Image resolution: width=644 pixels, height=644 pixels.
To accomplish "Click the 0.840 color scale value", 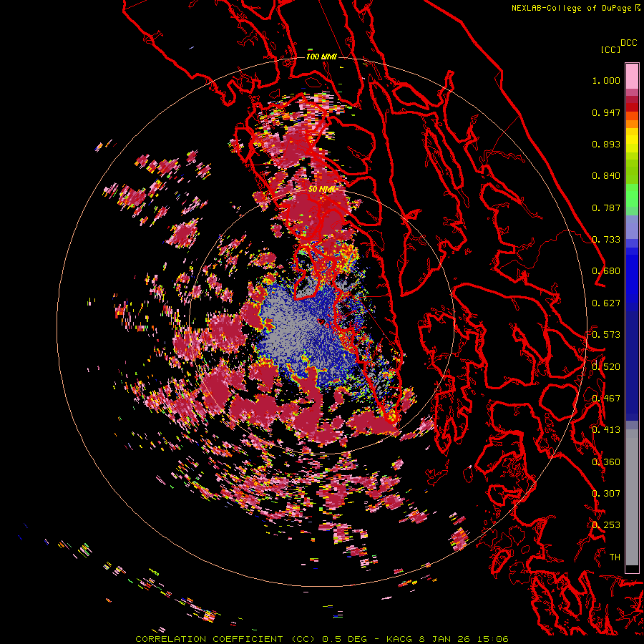I will point(606,176).
